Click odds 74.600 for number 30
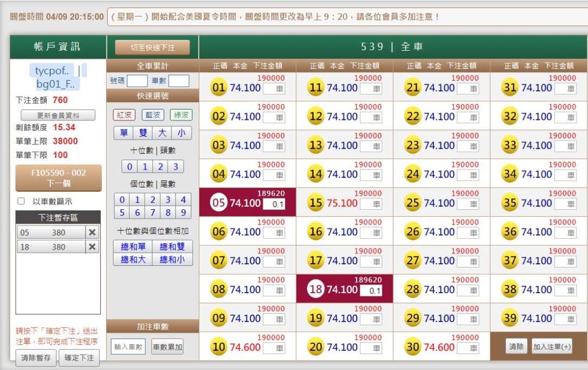 (x=439, y=347)
